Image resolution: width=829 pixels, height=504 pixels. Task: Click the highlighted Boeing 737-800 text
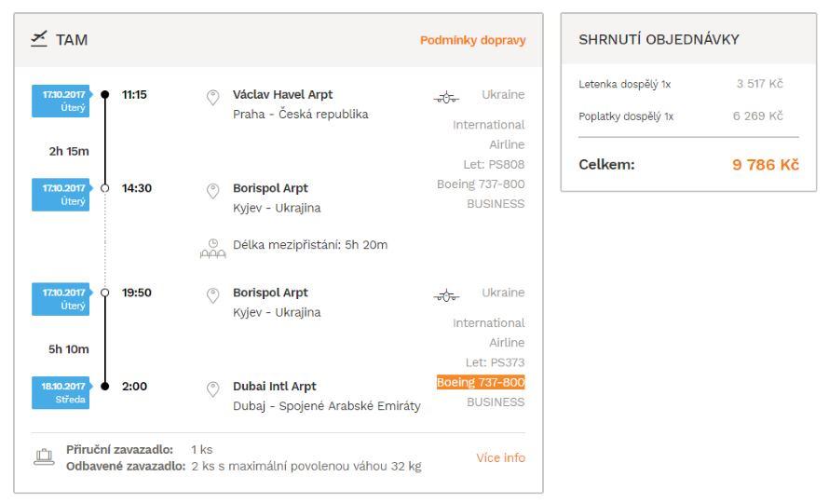[480, 382]
